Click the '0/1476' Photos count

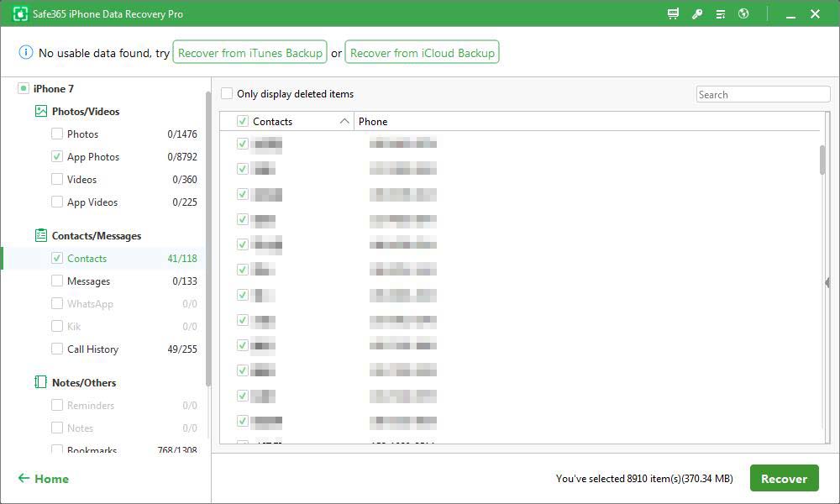coord(182,134)
